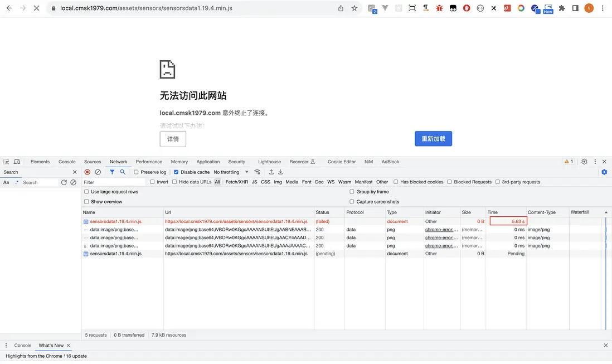Activate the inspect element picker
The image size is (612, 364).
(x=6, y=162)
